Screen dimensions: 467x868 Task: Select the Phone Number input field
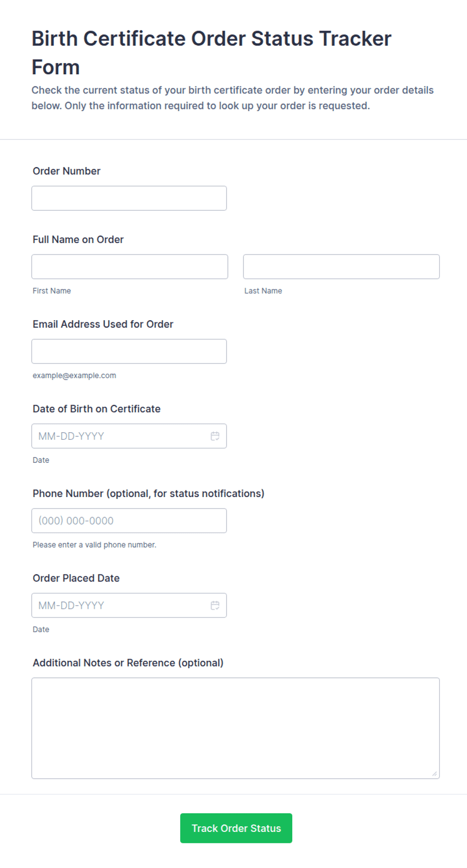point(129,521)
